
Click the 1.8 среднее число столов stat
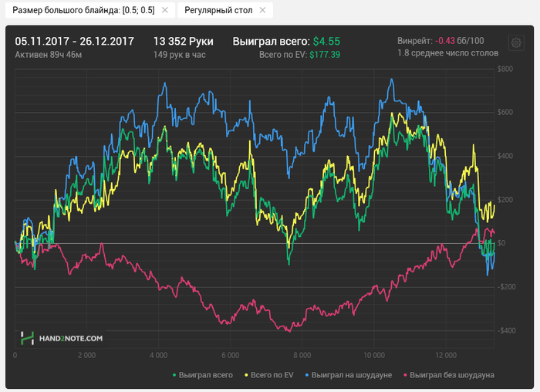[447, 53]
